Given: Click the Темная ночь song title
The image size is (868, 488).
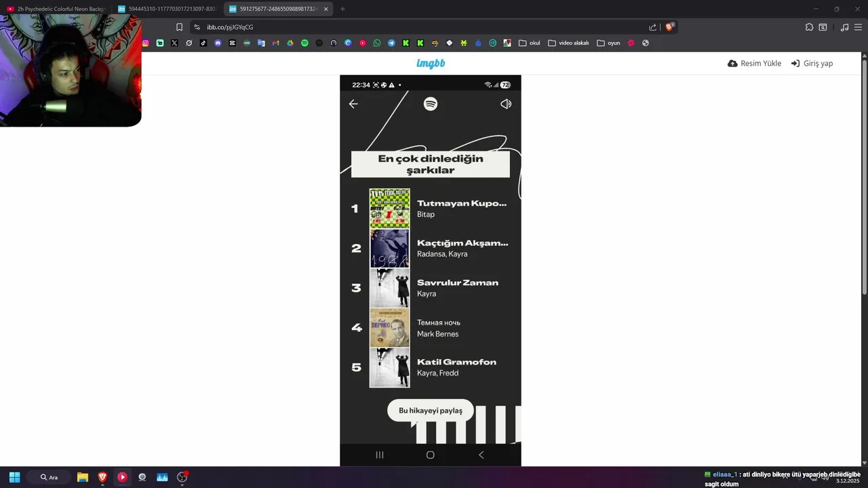Looking at the screenshot, I should [439, 323].
